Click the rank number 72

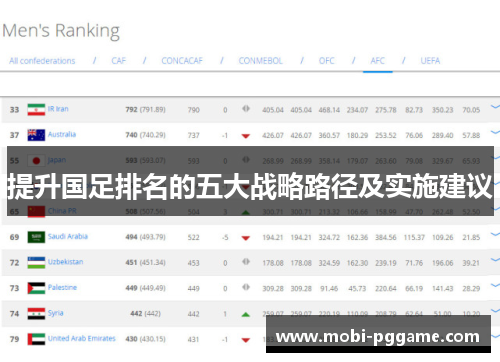14,263
